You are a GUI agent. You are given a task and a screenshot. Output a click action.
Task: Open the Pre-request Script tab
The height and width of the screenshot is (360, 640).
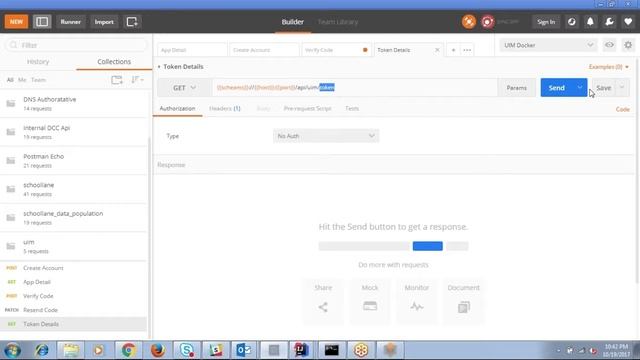point(307,109)
